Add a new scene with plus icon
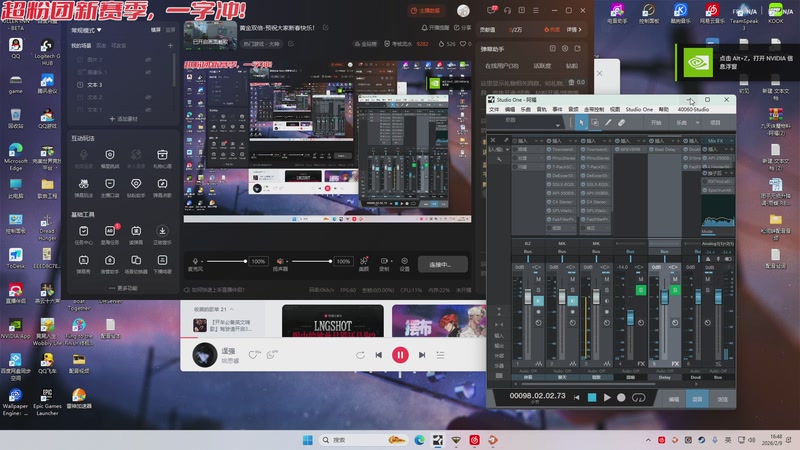 click(x=170, y=45)
